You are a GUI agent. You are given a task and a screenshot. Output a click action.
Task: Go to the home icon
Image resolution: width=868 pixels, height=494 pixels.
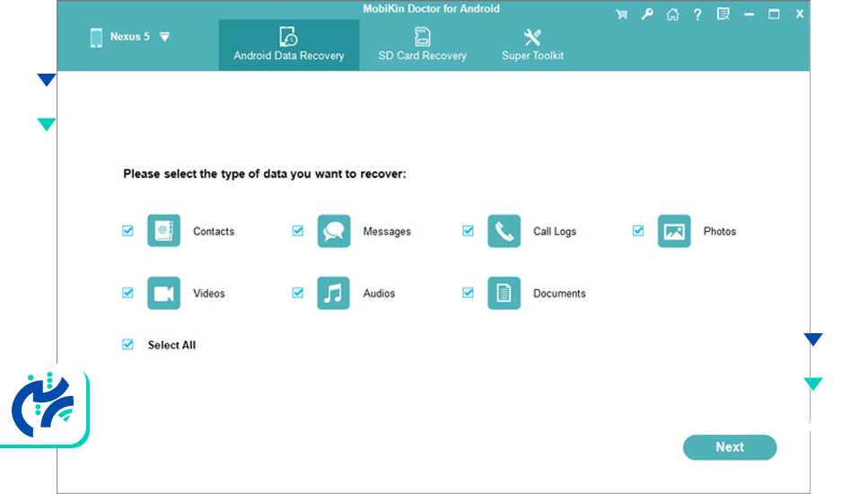tap(672, 14)
